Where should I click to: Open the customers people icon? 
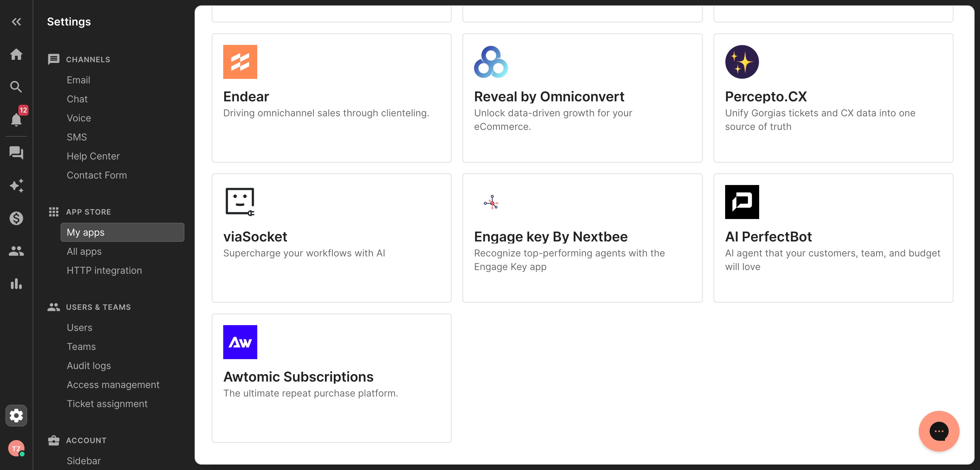pos(16,251)
